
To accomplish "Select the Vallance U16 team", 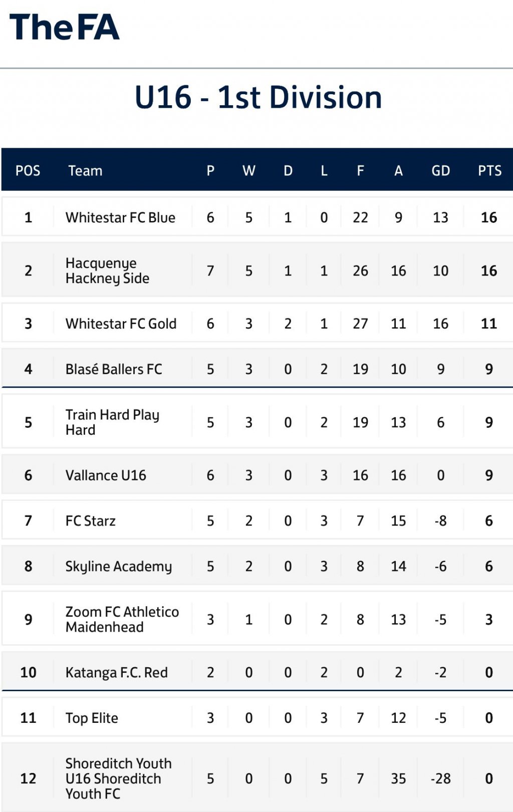I will tap(106, 475).
